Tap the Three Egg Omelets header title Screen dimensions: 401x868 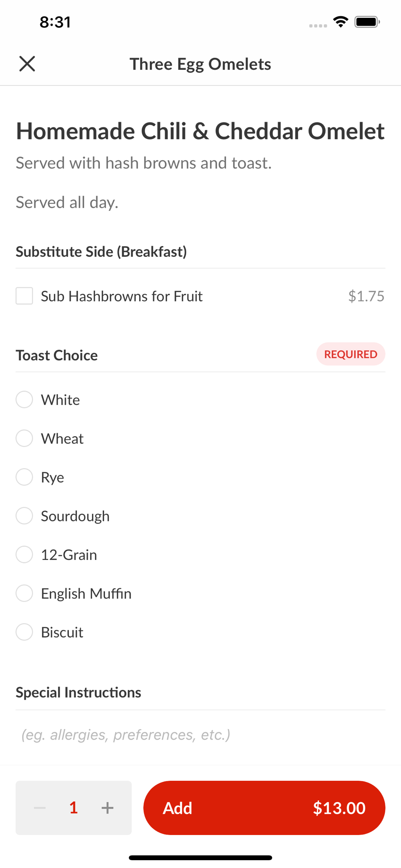click(x=200, y=64)
